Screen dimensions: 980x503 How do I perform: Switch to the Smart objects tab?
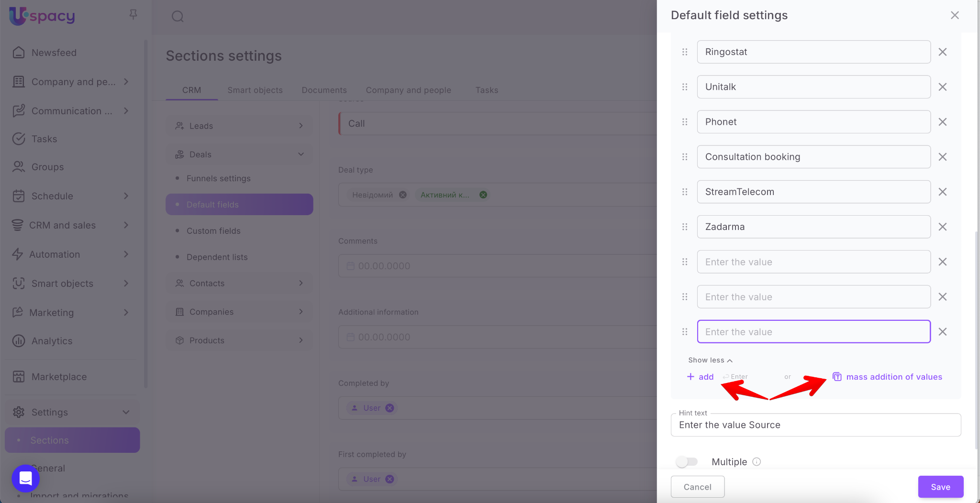click(x=255, y=90)
